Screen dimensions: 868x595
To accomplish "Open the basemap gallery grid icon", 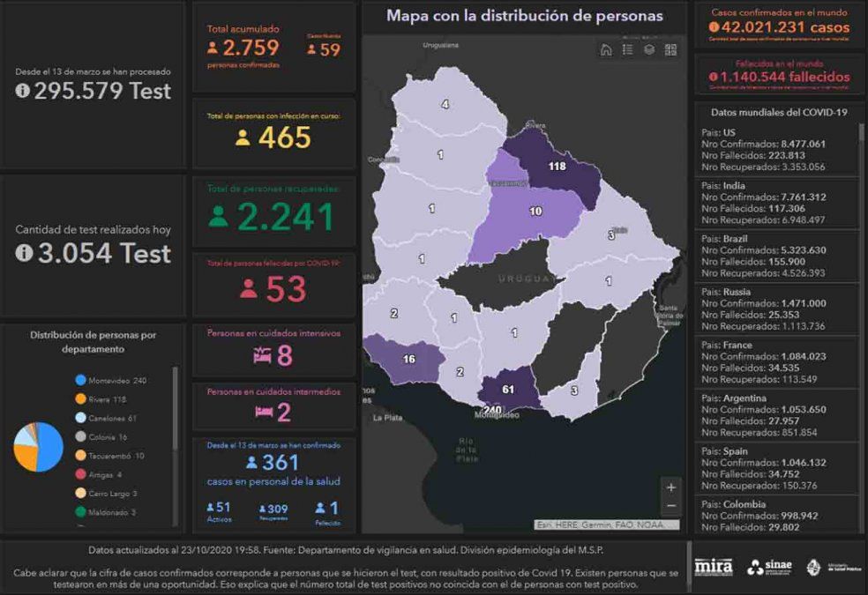I will [670, 50].
